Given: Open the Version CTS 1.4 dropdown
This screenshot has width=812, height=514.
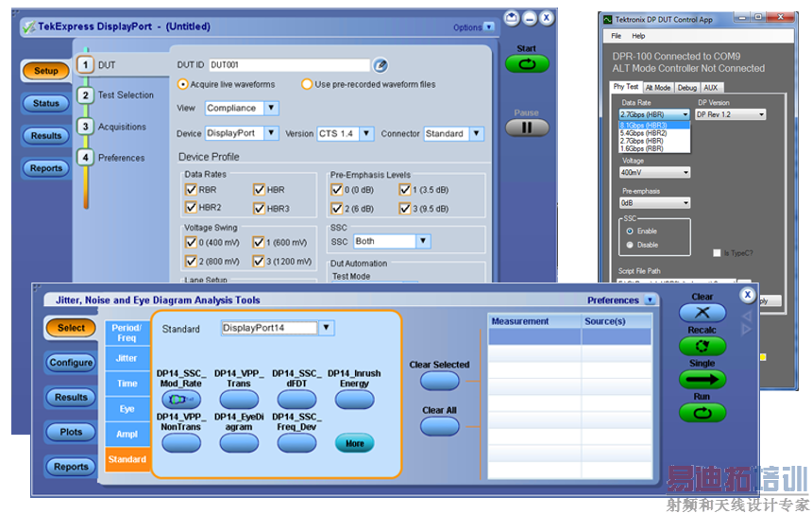Looking at the screenshot, I should pos(366,133).
